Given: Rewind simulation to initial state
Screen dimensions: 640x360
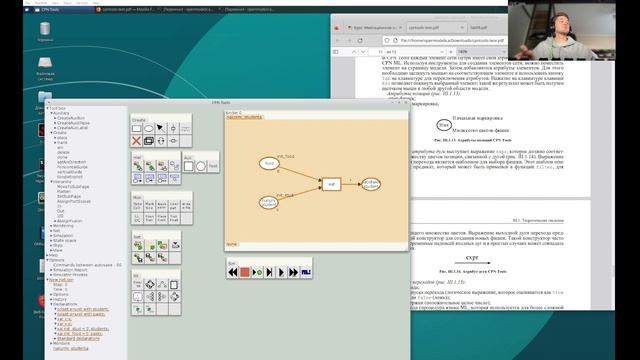Looking at the screenshot, I should click(x=233, y=272).
